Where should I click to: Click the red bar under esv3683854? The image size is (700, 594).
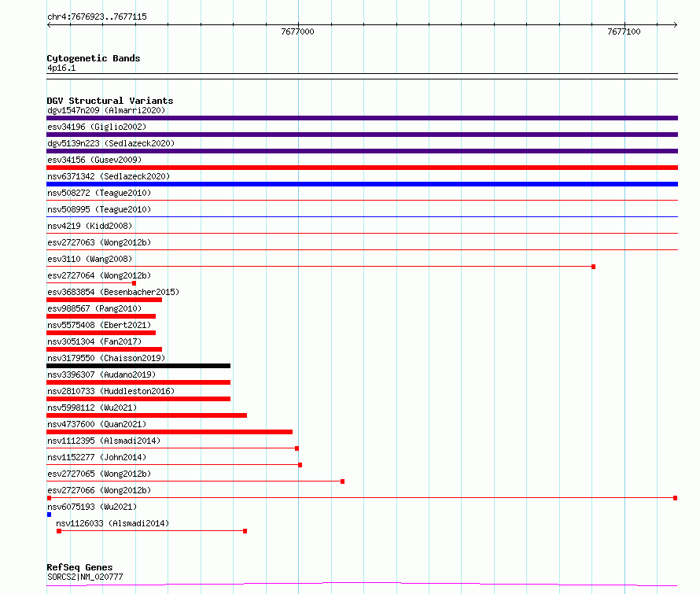[x=104, y=300]
